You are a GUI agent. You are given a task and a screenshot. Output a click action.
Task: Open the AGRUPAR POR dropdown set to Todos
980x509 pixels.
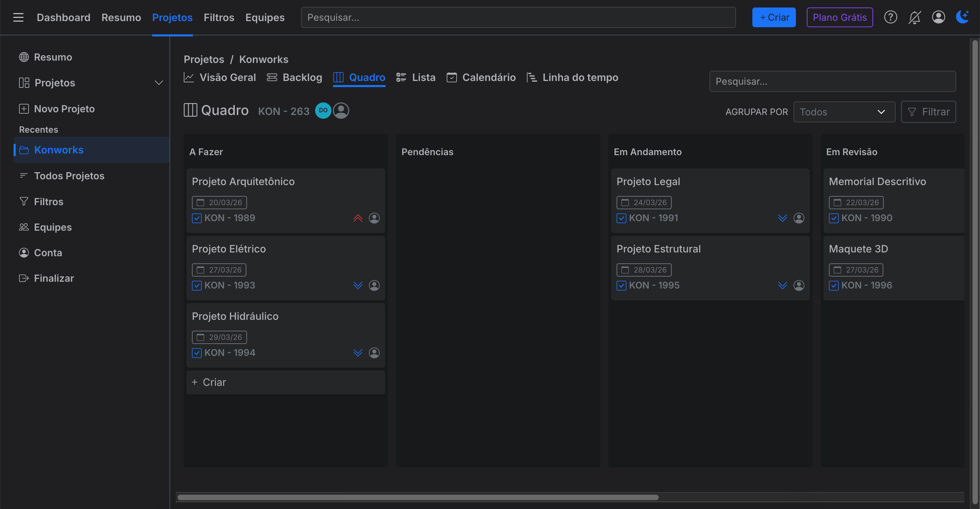point(844,112)
